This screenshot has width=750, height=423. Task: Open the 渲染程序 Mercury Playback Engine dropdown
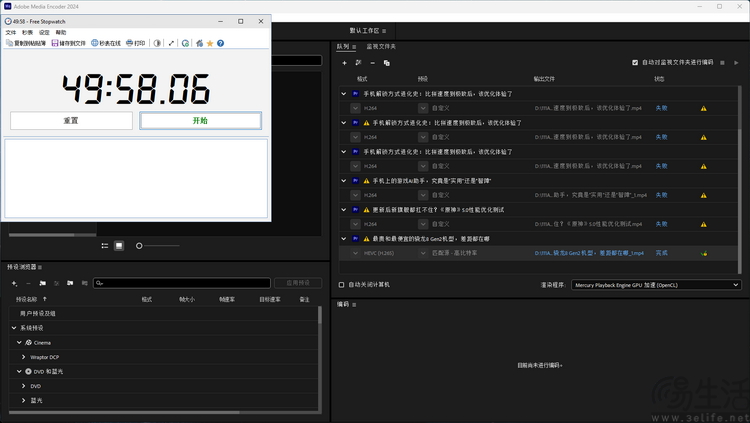pos(656,285)
